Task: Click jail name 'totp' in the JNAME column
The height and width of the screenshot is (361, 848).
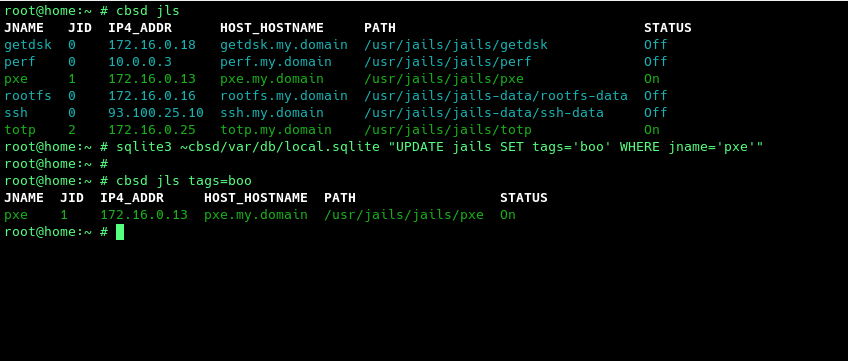Action: pyautogui.click(x=20, y=130)
